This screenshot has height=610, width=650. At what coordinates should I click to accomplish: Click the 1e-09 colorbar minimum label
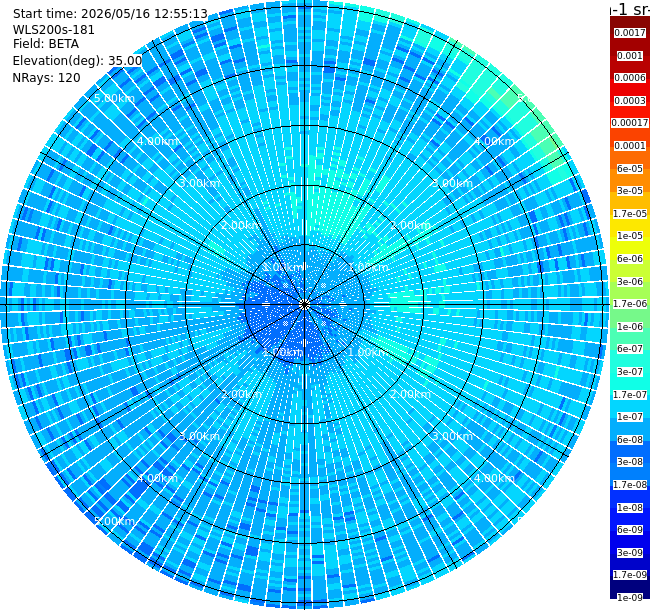[630, 597]
